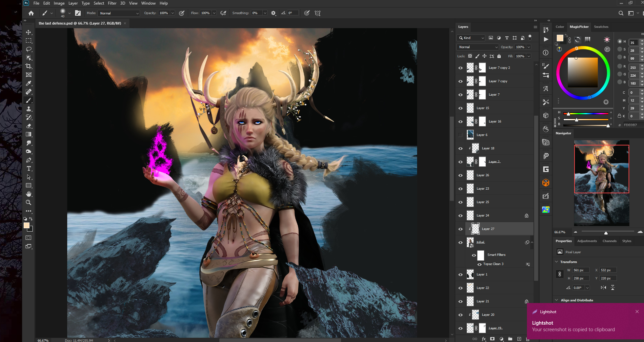
Task: Select the Layer 23 row
Action: pos(499,189)
